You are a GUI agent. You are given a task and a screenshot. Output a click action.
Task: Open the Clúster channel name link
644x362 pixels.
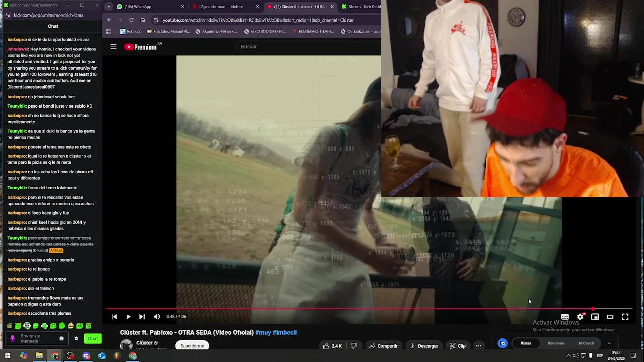pos(144,343)
